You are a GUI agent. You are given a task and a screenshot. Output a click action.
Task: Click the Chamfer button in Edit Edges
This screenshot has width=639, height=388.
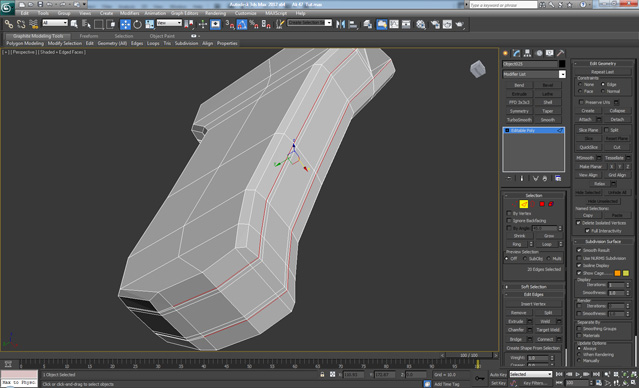[x=516, y=330]
